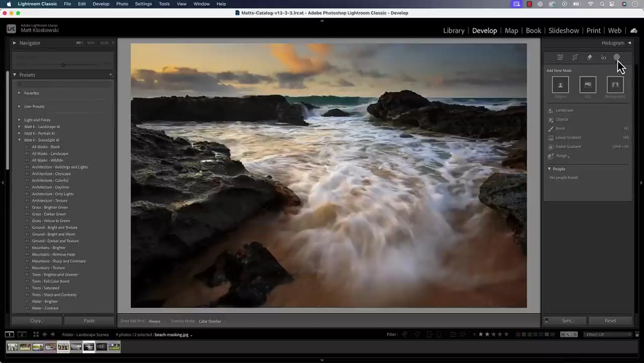Go back with filmstrip left arrow
Viewport: 644px width, 363px height.
pos(45,335)
